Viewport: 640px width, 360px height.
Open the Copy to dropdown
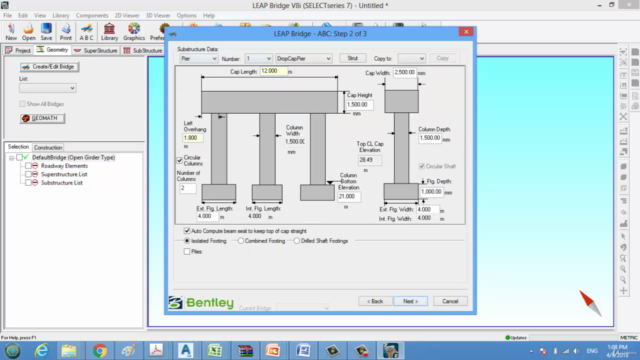click(x=411, y=59)
